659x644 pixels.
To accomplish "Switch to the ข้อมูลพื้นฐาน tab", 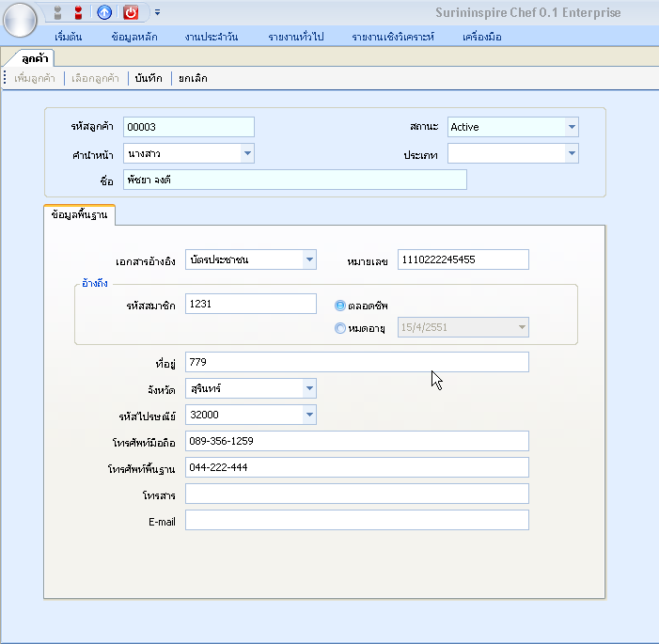I will (x=80, y=215).
